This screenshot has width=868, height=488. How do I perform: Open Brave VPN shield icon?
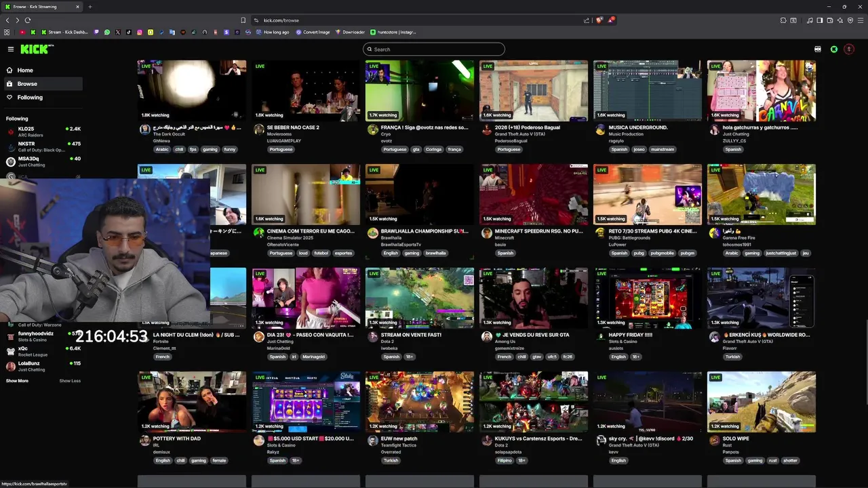click(x=850, y=20)
